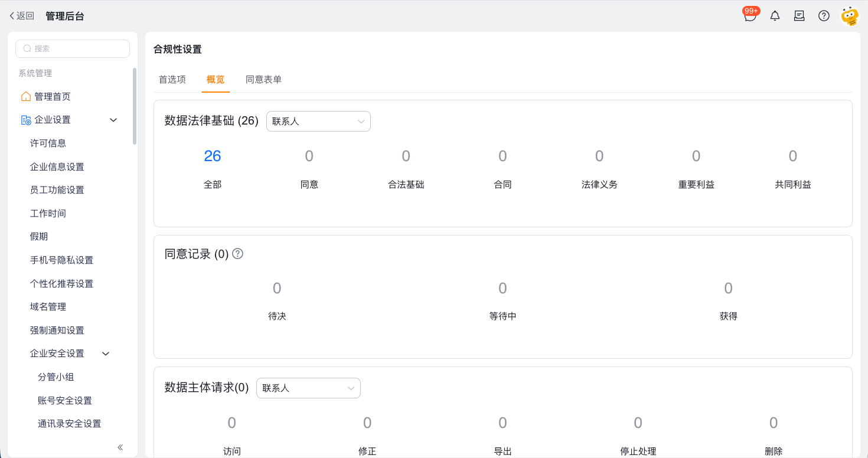Click the building icon beside 企业设置
The image size is (868, 458).
click(x=25, y=120)
